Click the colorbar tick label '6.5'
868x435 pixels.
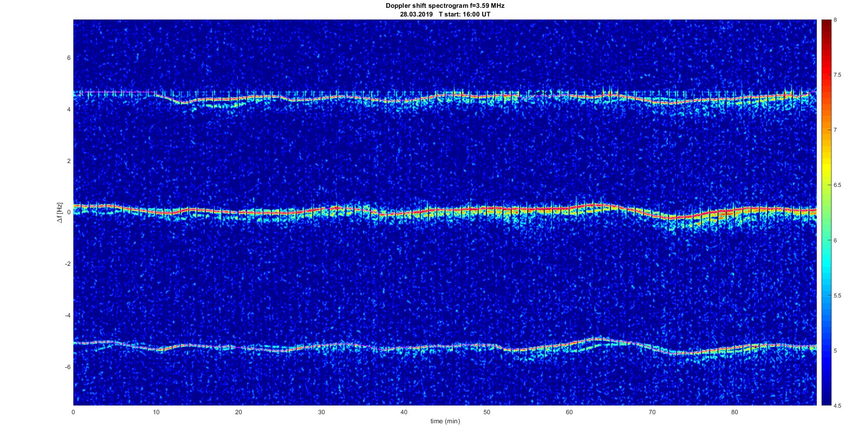[x=837, y=185]
